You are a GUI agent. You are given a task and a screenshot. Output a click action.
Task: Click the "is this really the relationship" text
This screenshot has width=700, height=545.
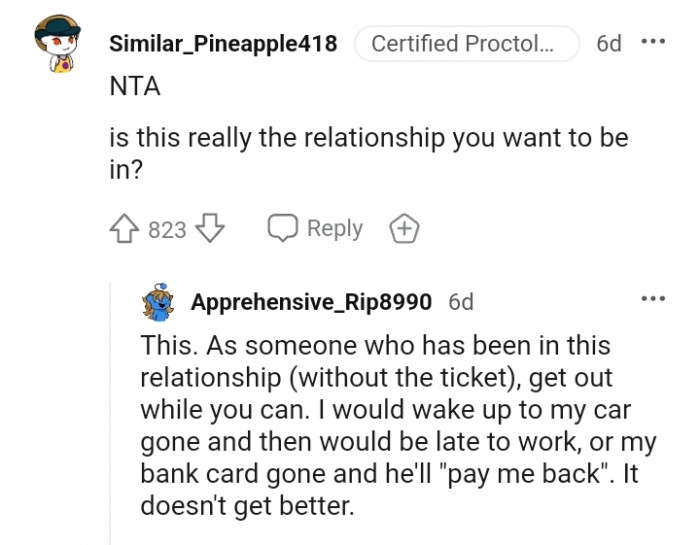pos(368,138)
